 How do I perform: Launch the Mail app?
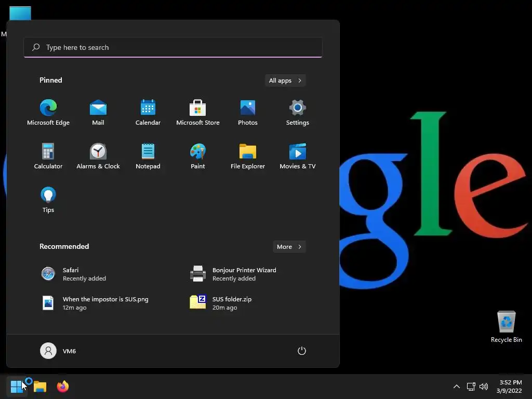click(98, 113)
